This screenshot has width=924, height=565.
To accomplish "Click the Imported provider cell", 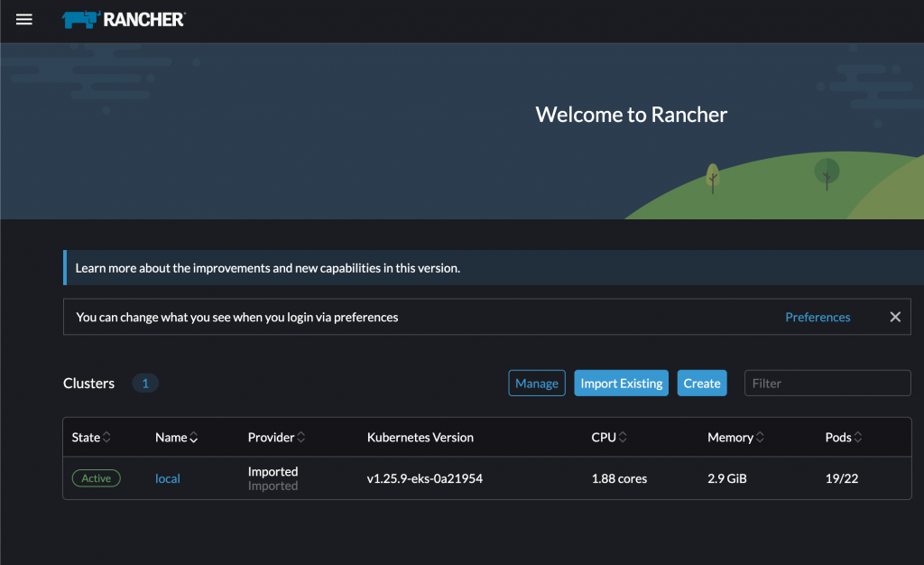I will point(273,478).
